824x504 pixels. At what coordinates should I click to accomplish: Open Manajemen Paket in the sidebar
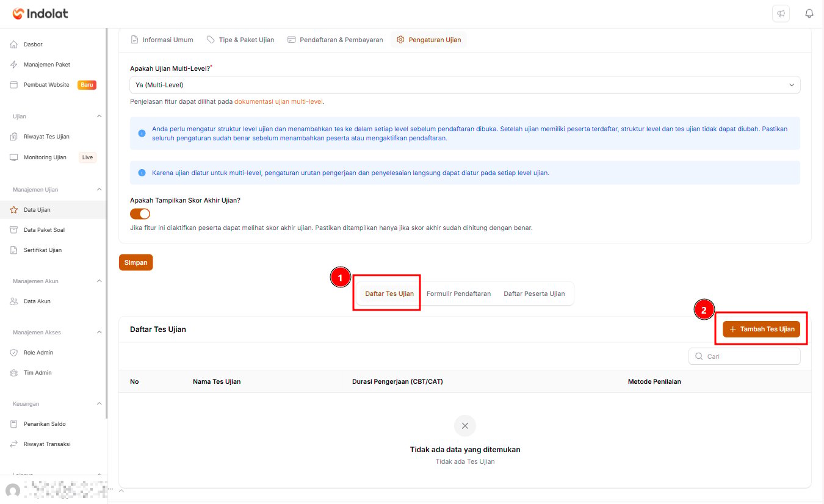54,65
